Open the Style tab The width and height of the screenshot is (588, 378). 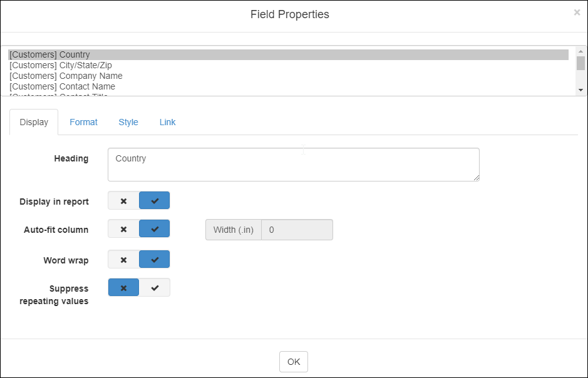coord(128,122)
